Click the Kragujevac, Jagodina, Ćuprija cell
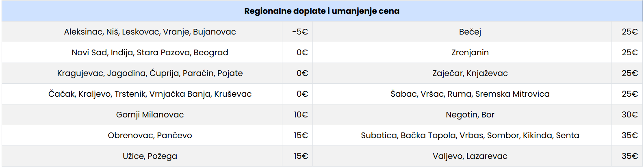This screenshot has height=167, width=644. pos(150,73)
